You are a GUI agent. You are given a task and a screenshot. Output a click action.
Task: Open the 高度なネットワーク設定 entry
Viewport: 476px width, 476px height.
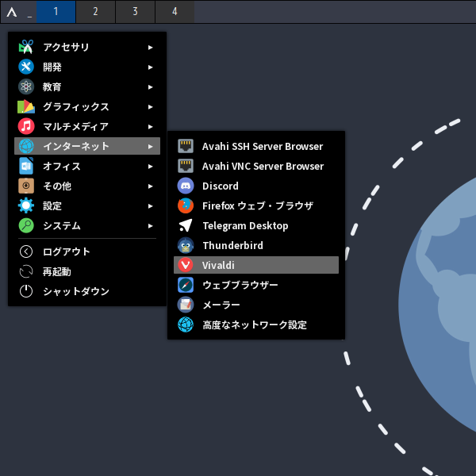click(256, 324)
